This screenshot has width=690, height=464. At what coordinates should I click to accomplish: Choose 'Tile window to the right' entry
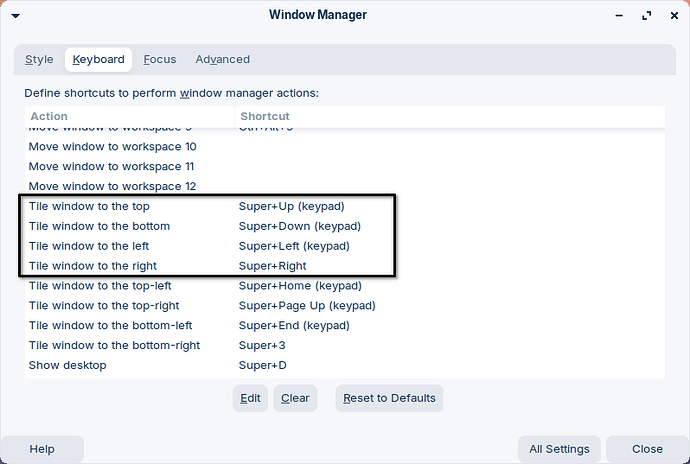[92, 266]
